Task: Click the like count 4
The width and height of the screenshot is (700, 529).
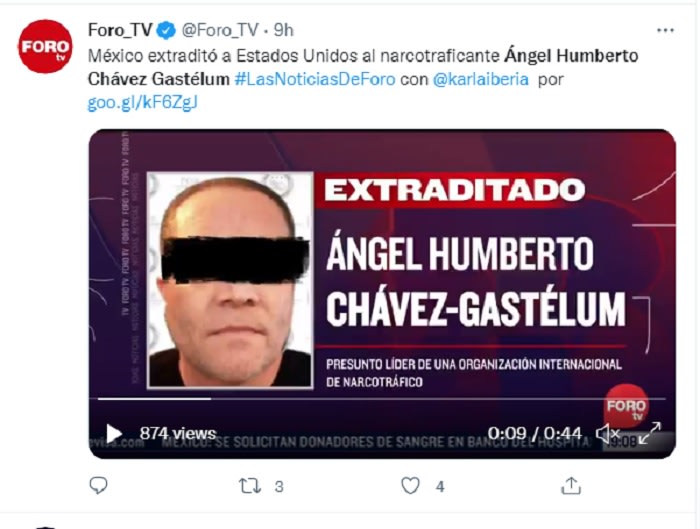Action: point(440,486)
